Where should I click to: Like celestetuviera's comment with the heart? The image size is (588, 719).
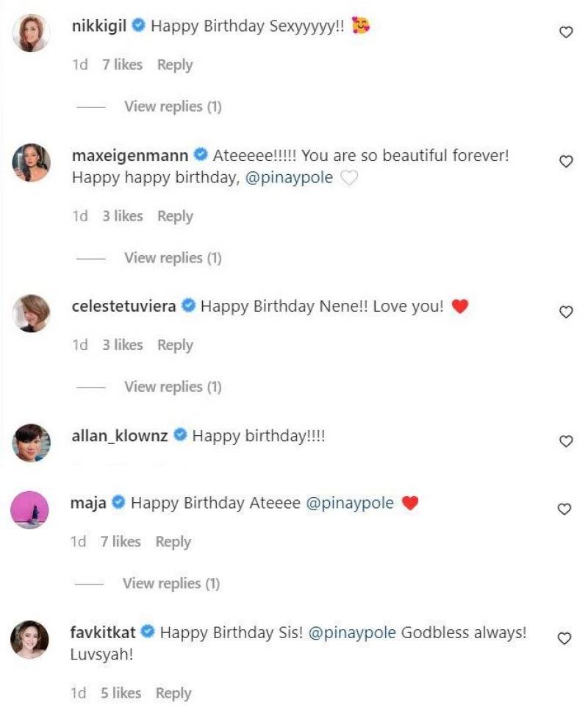click(565, 312)
